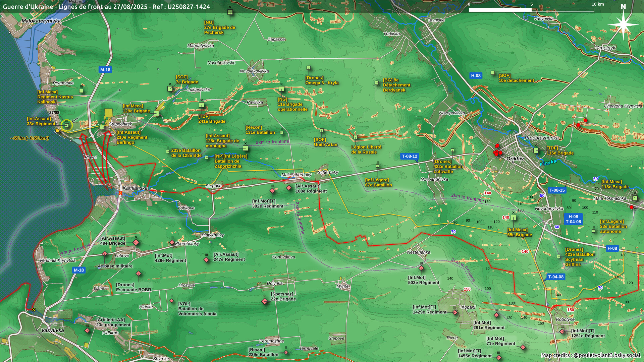Screen dimensions: 644x362
Task: Click the green 11e Brigade opérationnelle NG marker
Action: (x=281, y=89)
